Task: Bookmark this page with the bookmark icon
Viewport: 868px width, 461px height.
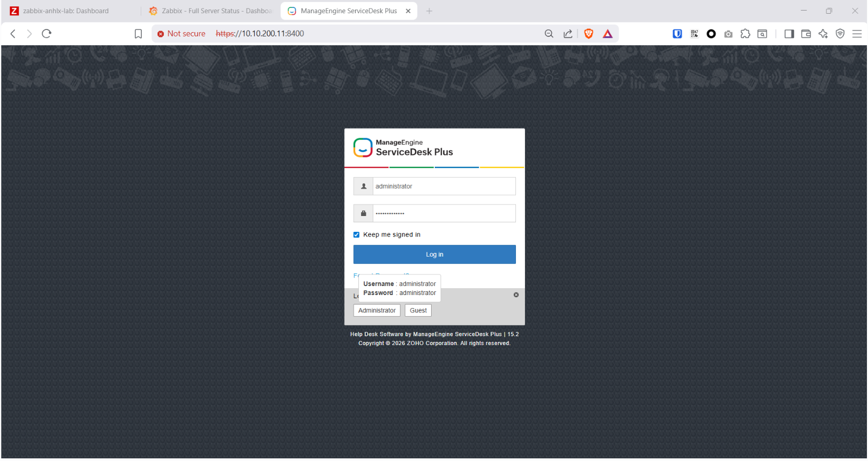Action: click(138, 34)
